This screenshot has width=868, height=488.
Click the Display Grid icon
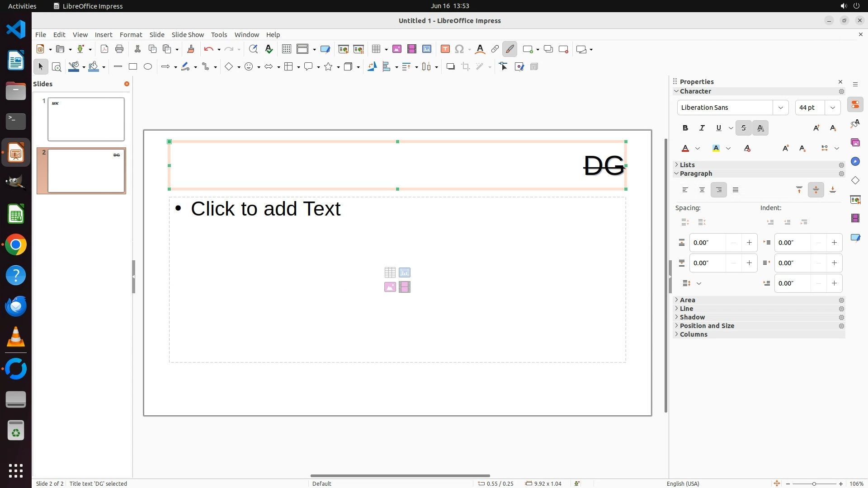[x=286, y=49]
